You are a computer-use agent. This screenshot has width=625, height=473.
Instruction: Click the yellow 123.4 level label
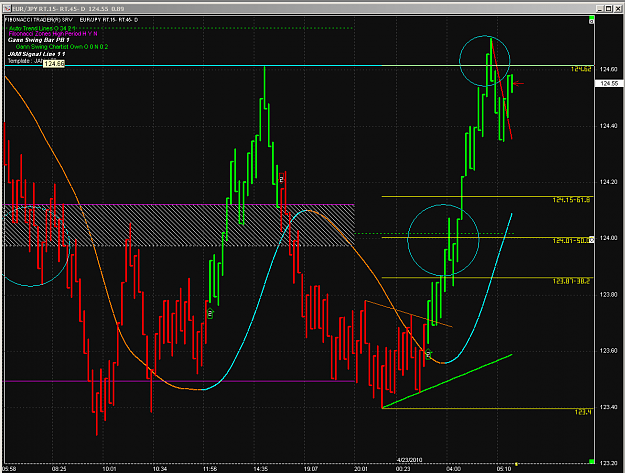(x=583, y=412)
